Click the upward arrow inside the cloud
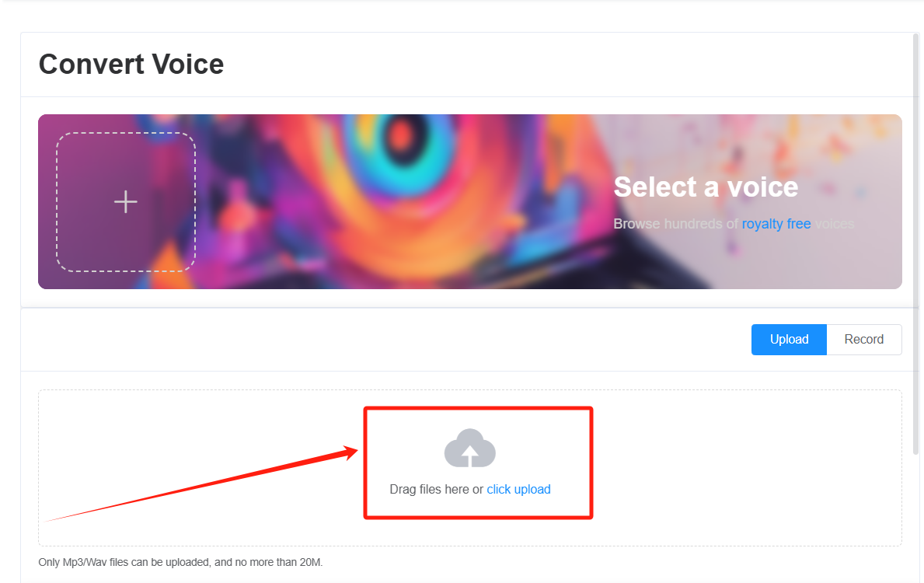The width and height of the screenshot is (924, 583). click(469, 455)
